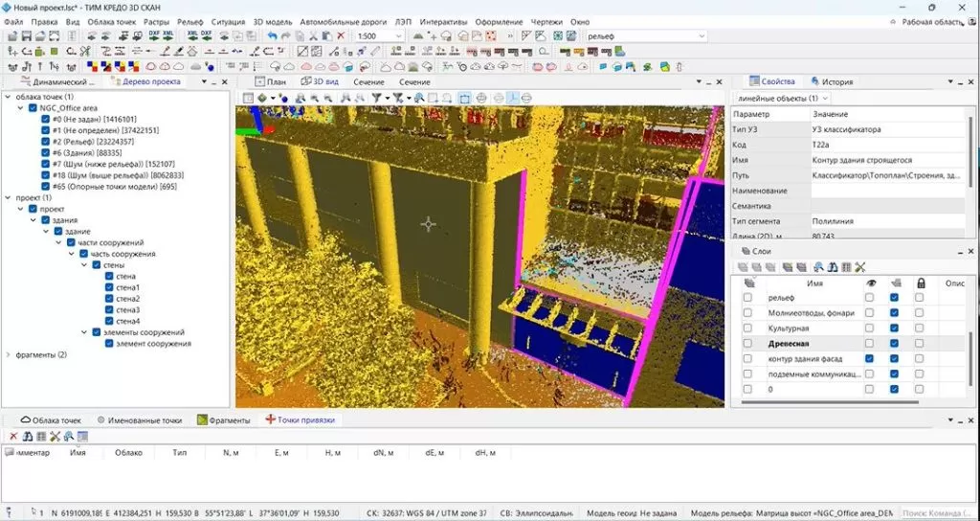This screenshot has height=521, width=980.
Task: Click the Наименование value field in properties
Action: [x=888, y=191]
